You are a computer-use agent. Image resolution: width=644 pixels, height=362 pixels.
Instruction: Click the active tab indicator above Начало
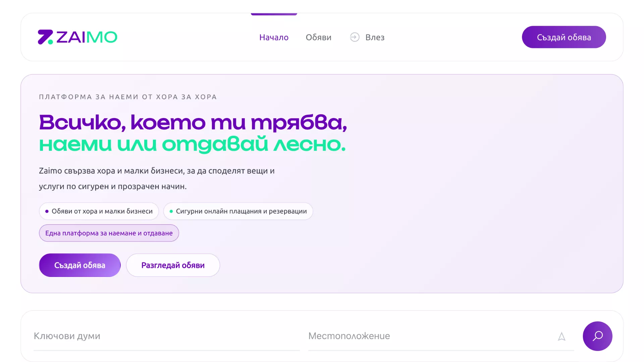coord(274,14)
